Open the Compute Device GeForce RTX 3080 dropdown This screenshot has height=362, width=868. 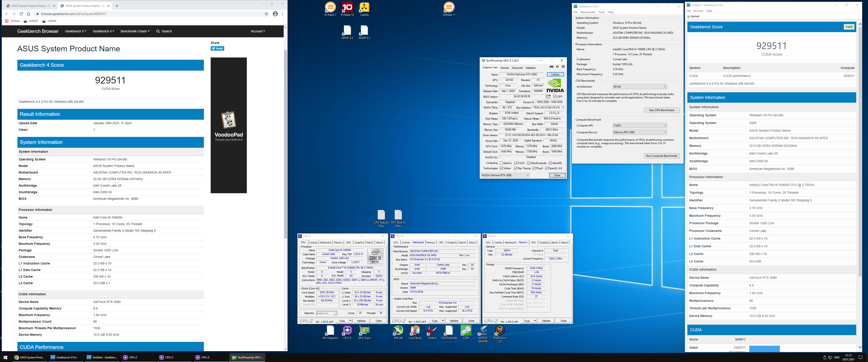tap(639, 132)
